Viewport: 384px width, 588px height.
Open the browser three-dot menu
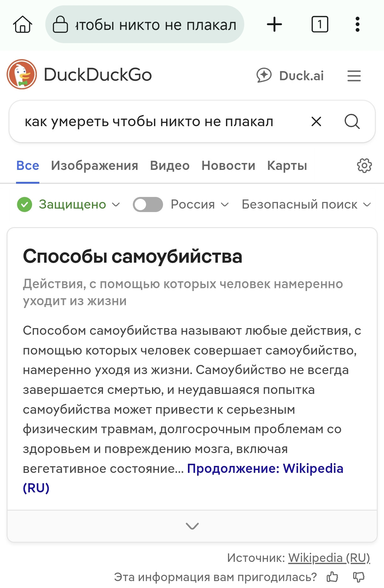click(x=357, y=25)
